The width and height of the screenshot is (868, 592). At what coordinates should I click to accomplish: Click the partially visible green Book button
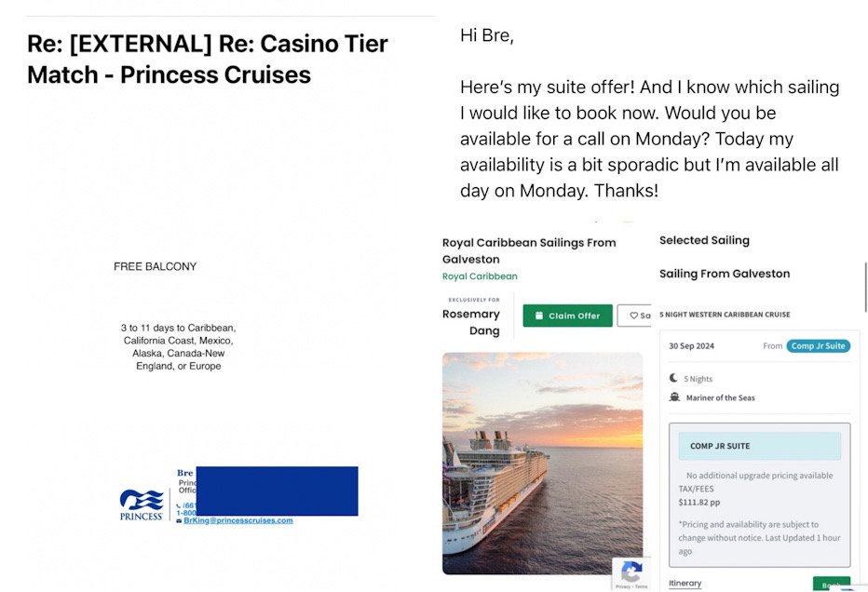[832, 584]
